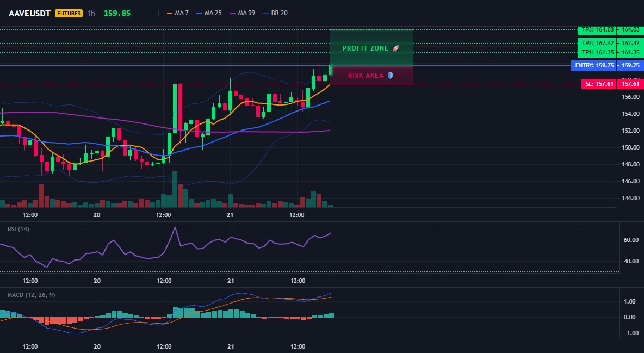Image resolution: width=644 pixels, height=353 pixels.
Task: Click the blue 159.75 axis price tag
Action: [630, 65]
